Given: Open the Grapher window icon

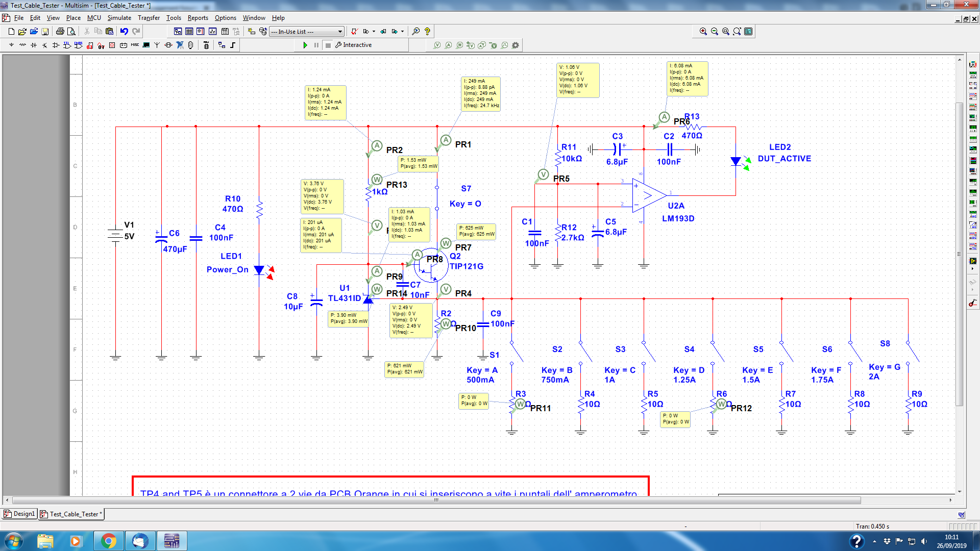Looking at the screenshot, I should [212, 32].
